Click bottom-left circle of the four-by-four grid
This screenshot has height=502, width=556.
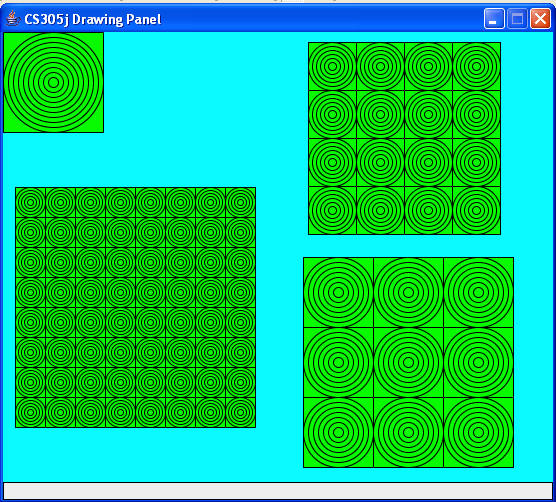click(332, 210)
